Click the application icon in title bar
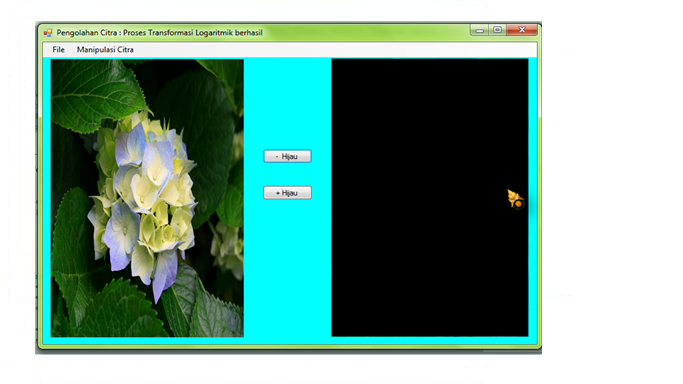 (x=48, y=33)
